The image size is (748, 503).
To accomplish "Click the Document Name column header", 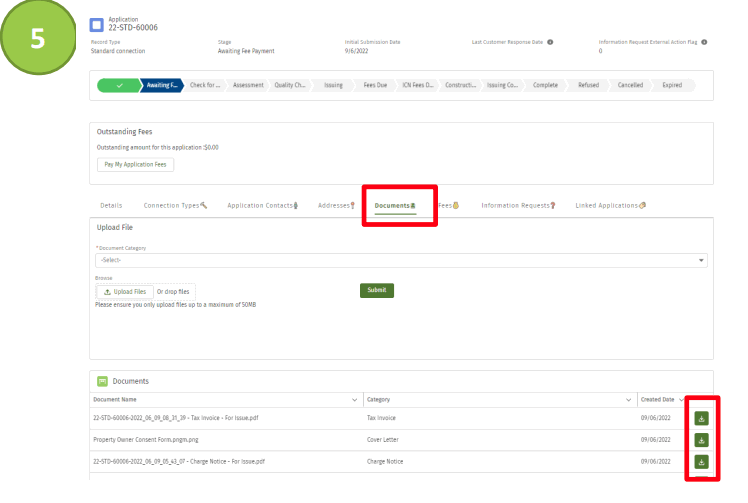I will pyautogui.click(x=114, y=400).
